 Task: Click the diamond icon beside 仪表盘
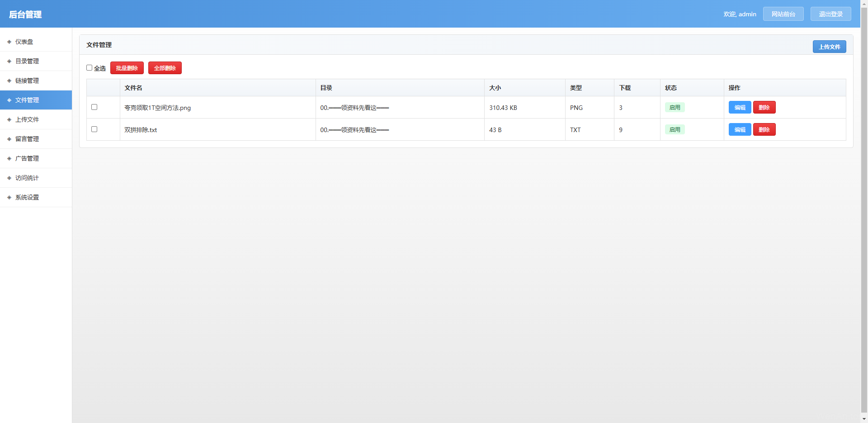click(9, 42)
